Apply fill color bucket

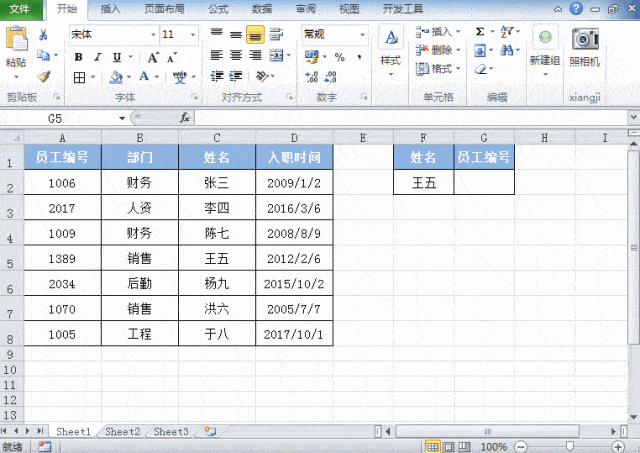pyautogui.click(x=116, y=77)
